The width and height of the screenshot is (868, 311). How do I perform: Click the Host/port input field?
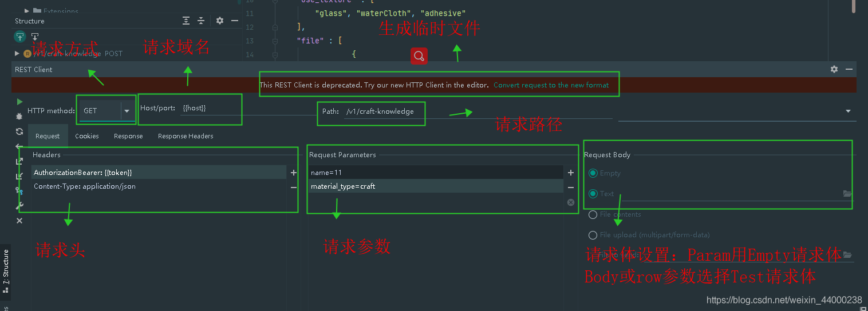coord(209,109)
